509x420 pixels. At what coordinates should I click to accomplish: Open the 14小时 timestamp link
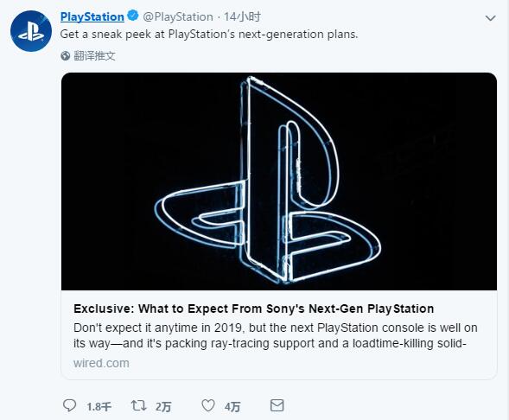point(242,16)
